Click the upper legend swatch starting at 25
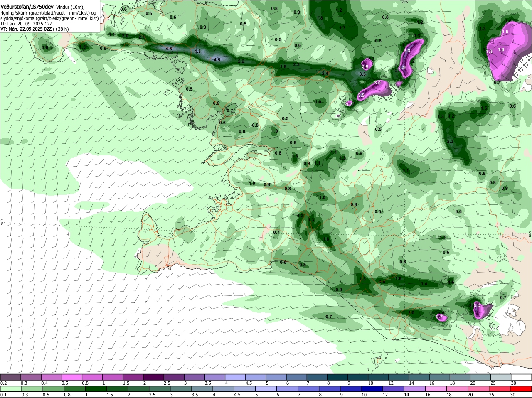Viewport: 532px width, 398px height. pyautogui.click(x=501, y=377)
